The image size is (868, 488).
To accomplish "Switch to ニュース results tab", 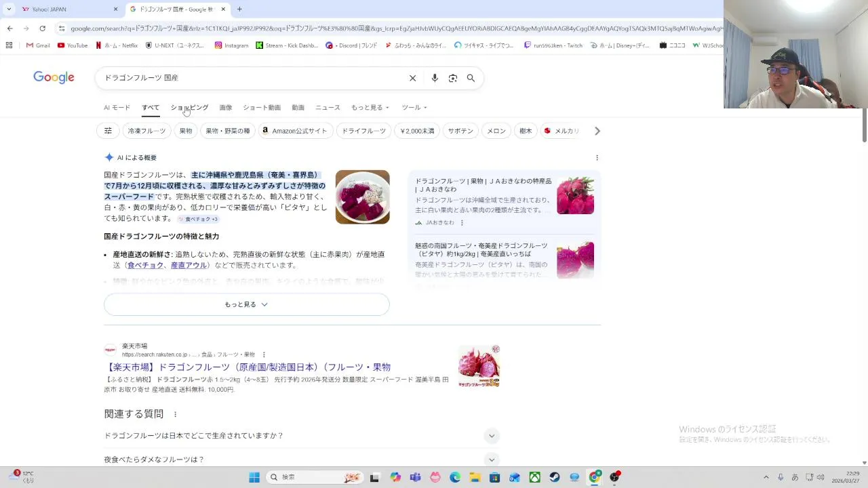I will (328, 108).
